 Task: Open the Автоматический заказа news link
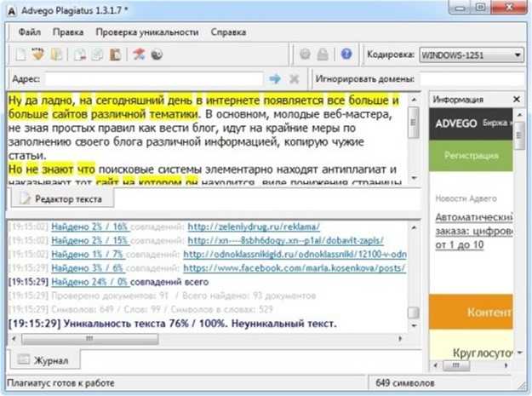(x=474, y=231)
